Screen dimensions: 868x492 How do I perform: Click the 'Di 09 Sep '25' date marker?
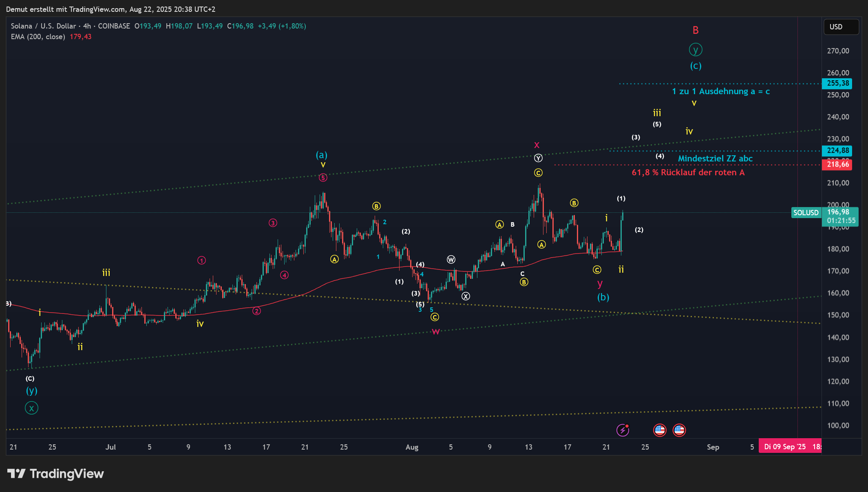(x=784, y=447)
